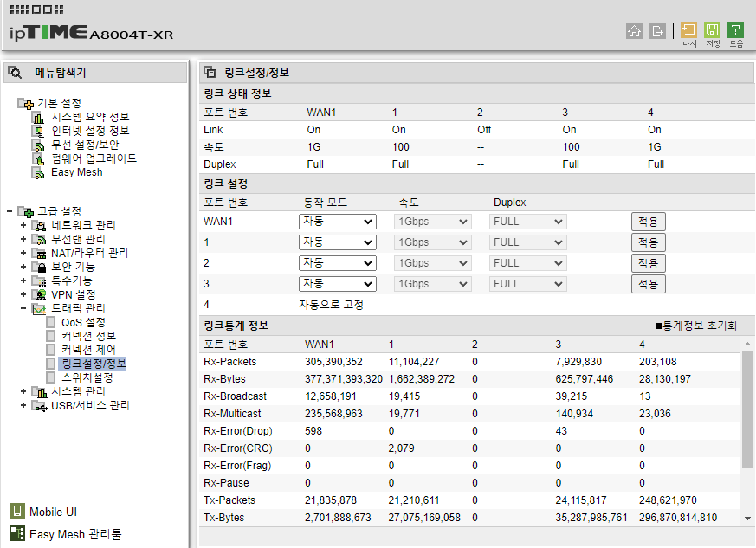Open 커넥션 정보 menu item
Image resolution: width=756 pixels, height=548 pixels.
[x=88, y=336]
